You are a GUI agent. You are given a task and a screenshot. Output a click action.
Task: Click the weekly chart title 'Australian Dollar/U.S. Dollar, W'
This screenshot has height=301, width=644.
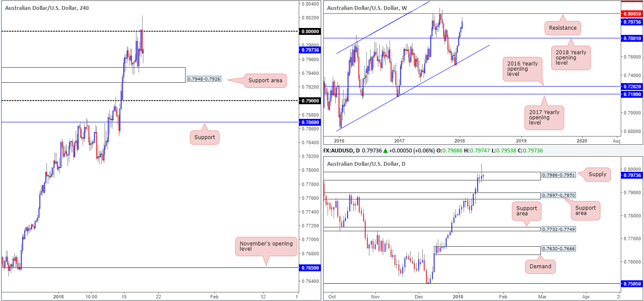click(367, 8)
